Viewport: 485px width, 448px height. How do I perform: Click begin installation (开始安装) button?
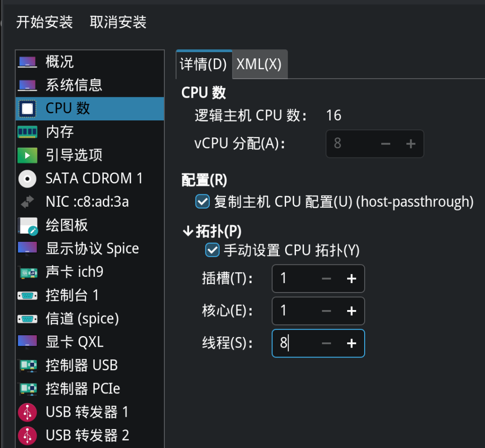point(45,22)
